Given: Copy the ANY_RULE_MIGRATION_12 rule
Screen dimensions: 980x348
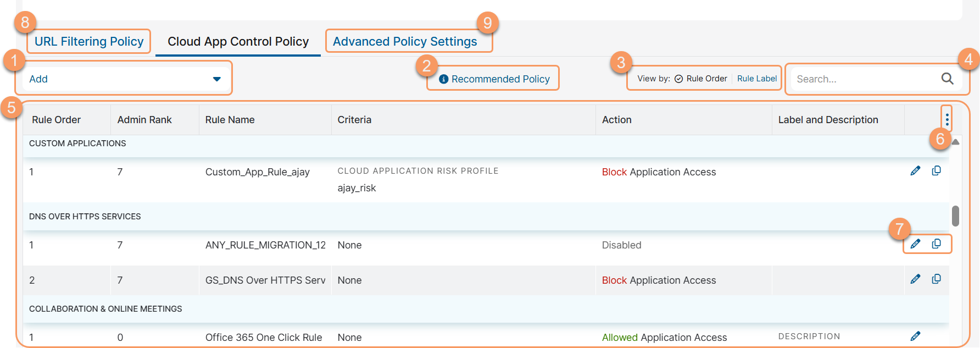Looking at the screenshot, I should pos(937,244).
